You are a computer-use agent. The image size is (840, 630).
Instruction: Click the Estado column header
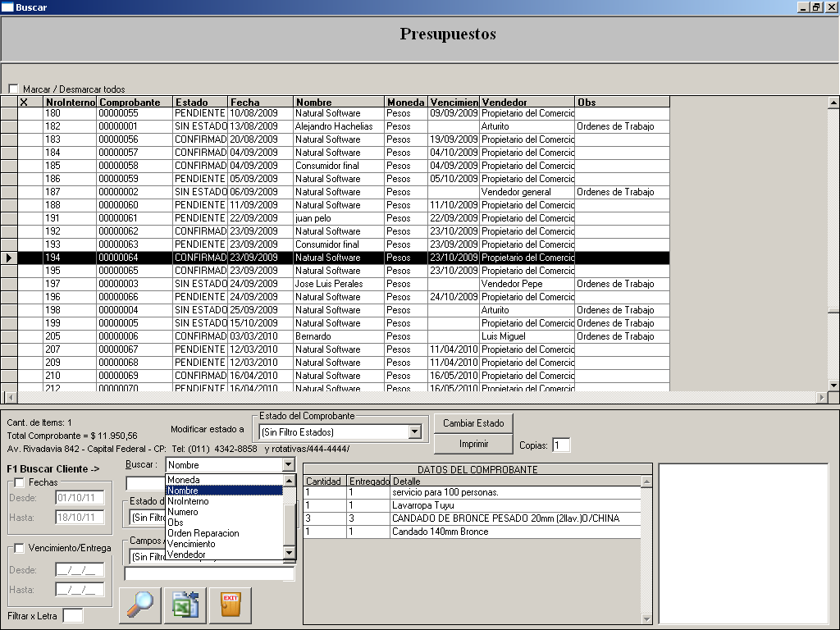point(200,102)
